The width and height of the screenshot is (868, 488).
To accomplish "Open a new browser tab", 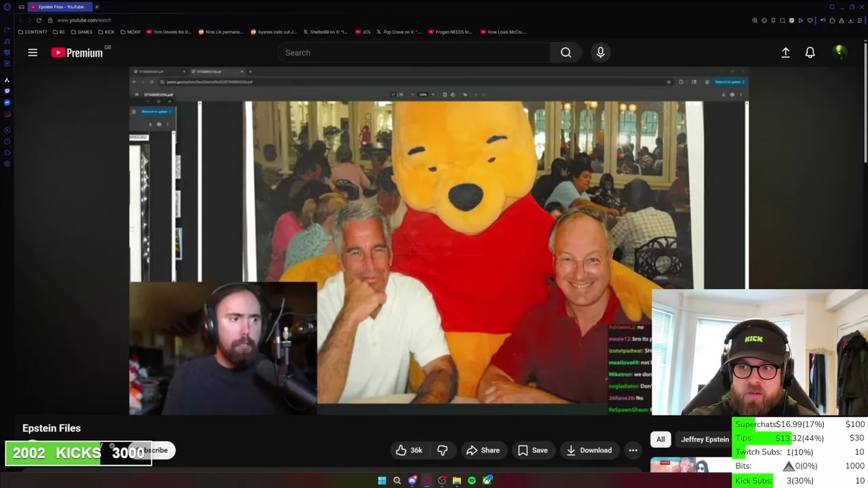I will (x=97, y=7).
